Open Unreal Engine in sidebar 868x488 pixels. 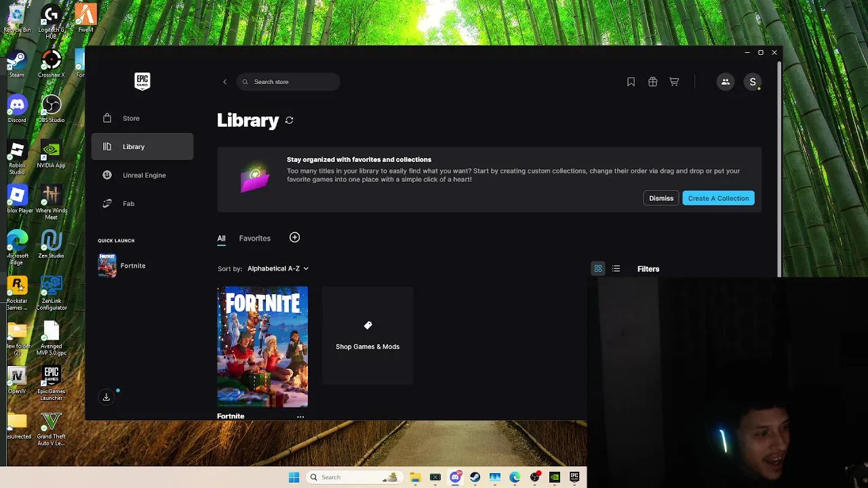point(142,175)
